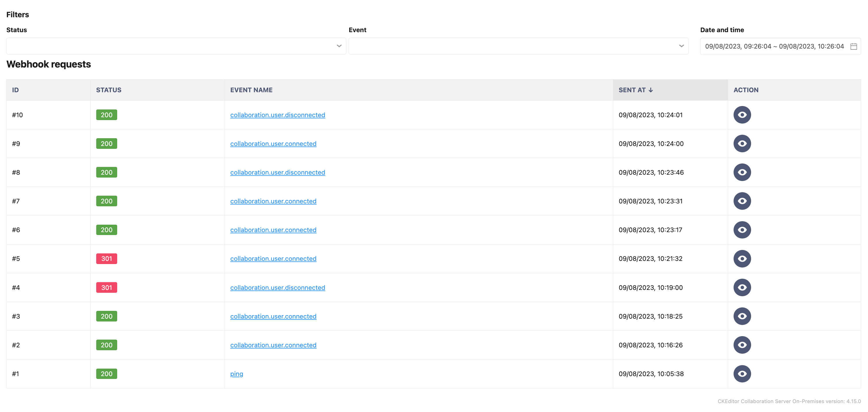Show details for request #5 with 301 status
The height and width of the screenshot is (412, 868).
point(742,259)
